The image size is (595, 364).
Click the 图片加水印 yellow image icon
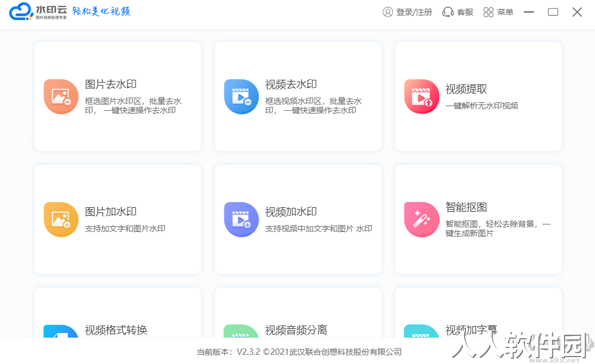pyautogui.click(x=61, y=219)
